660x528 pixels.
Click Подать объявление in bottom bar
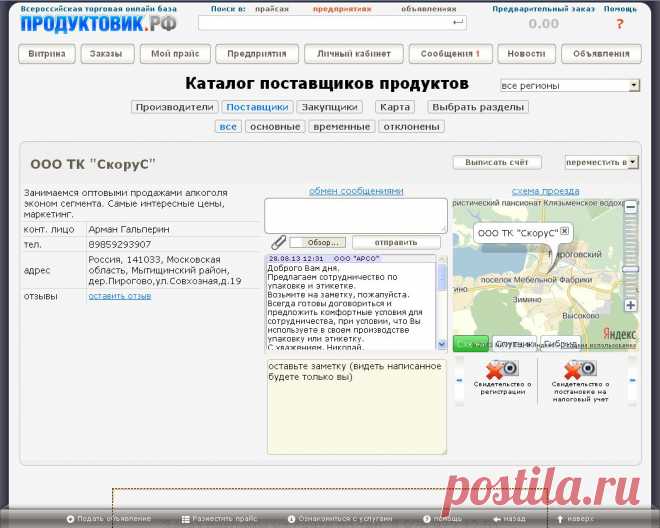109,519
